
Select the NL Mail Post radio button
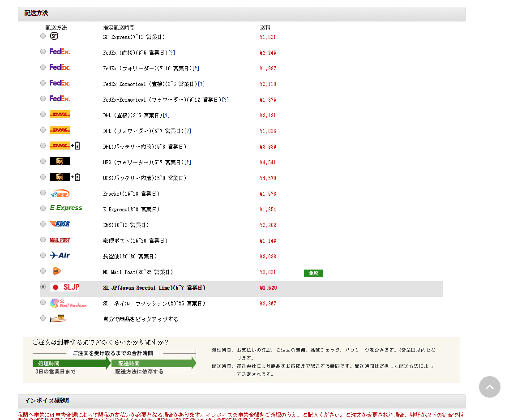click(43, 271)
